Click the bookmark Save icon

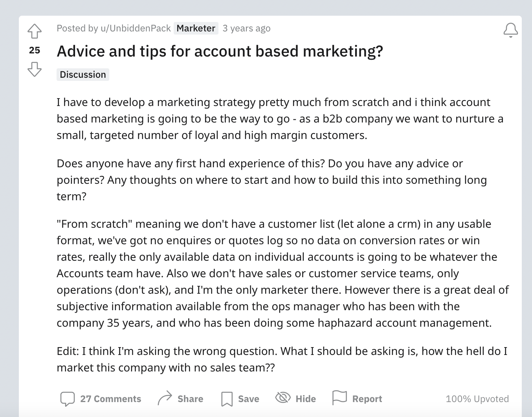(227, 399)
